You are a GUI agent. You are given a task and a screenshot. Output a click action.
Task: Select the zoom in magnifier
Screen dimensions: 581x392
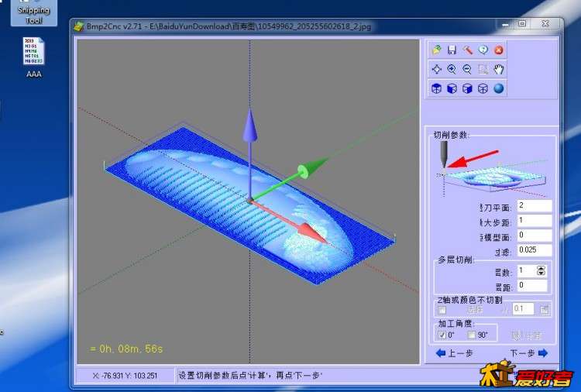[x=452, y=69]
